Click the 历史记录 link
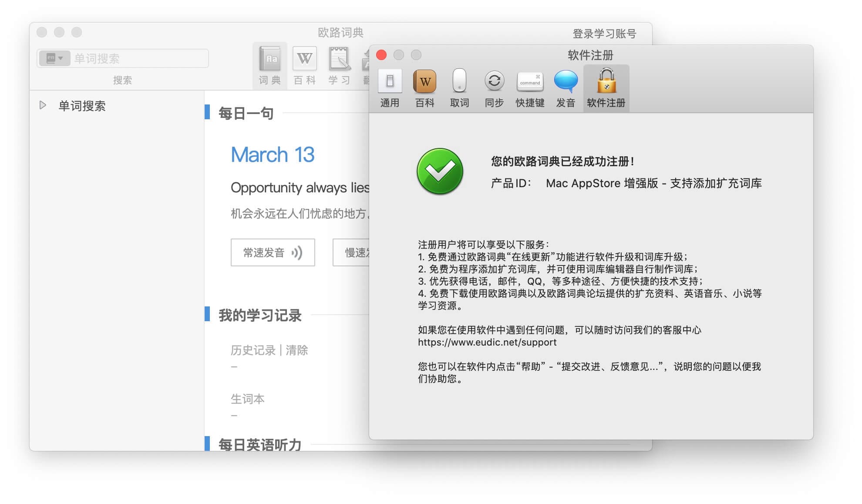 pos(253,350)
